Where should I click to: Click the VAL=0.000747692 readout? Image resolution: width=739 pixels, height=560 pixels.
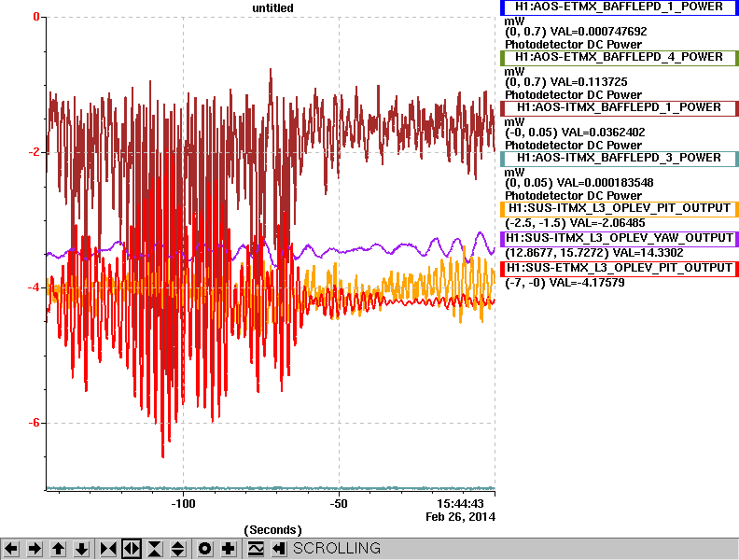598,32
